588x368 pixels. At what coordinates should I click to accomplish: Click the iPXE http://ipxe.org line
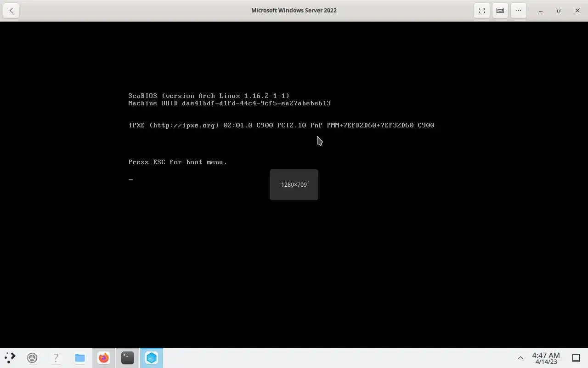click(x=281, y=125)
